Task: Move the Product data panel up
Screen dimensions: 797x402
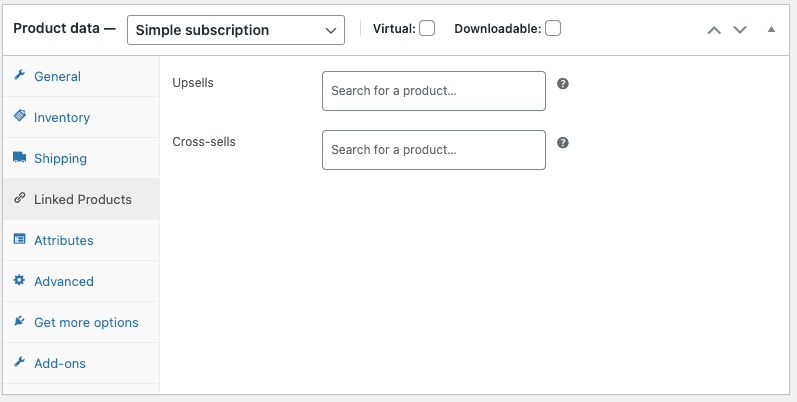Action: tap(714, 30)
